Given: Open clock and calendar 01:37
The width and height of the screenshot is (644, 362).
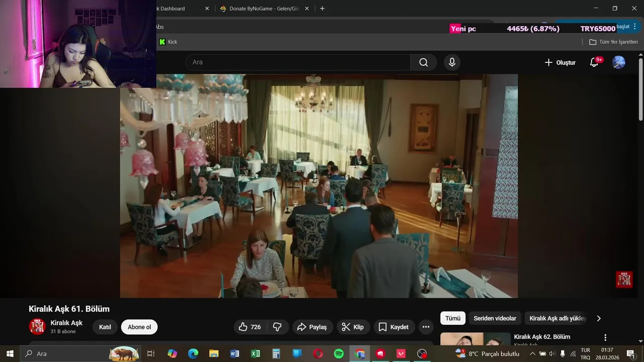Looking at the screenshot, I should 607,354.
